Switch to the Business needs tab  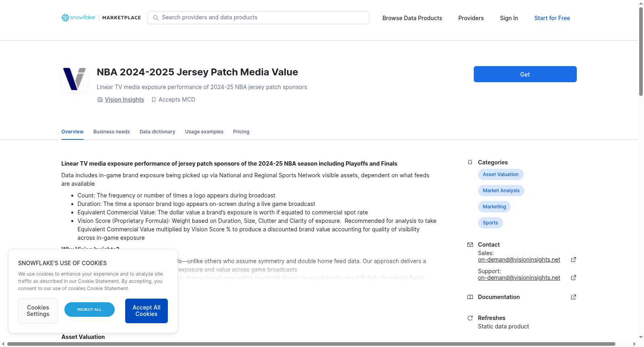111,132
